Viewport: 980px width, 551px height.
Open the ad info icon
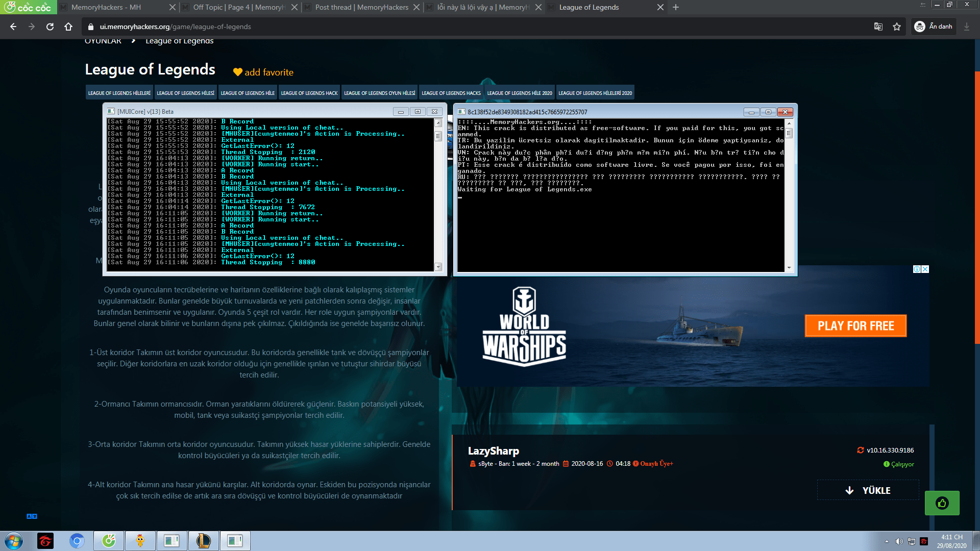(x=917, y=269)
